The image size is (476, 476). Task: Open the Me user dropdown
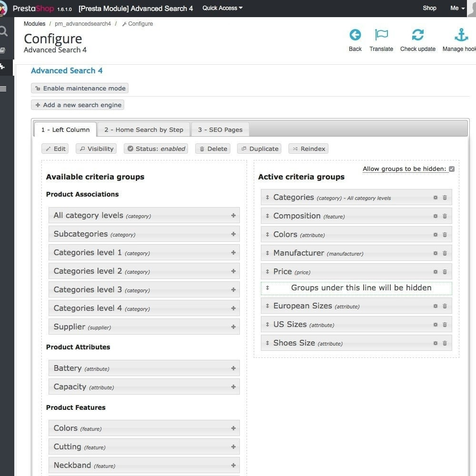(457, 8)
